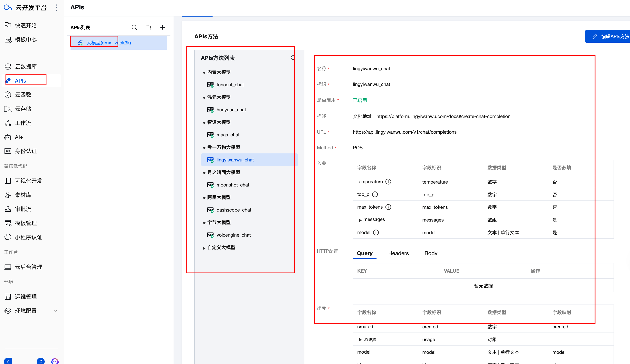Image resolution: width=630 pixels, height=364 pixels.
Task: Open the user account avatar icon
Action: (x=41, y=361)
